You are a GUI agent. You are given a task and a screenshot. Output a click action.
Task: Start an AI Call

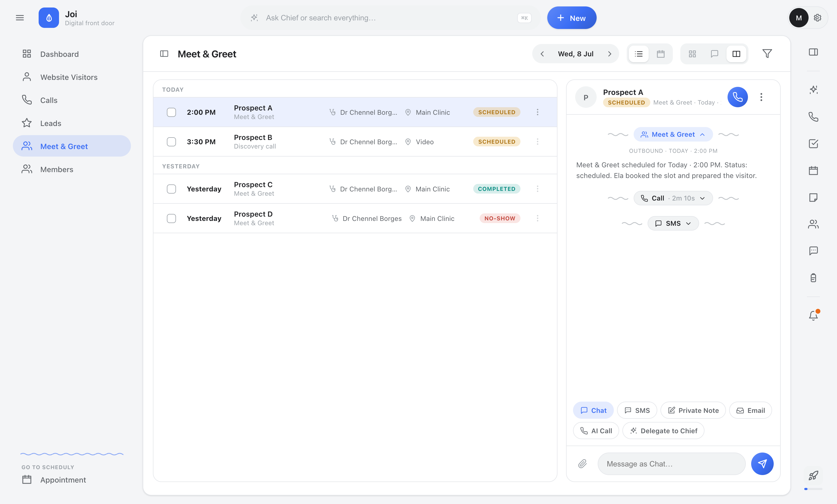(596, 431)
